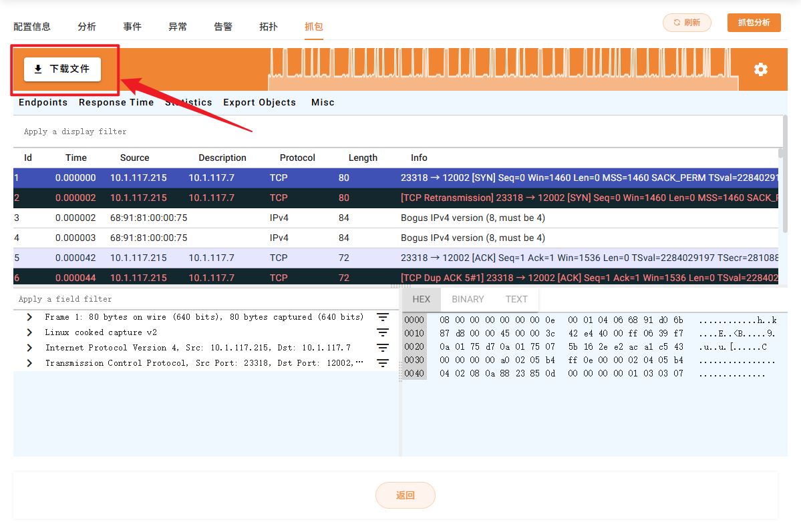Click the 刷新 refresh button

[x=687, y=23]
